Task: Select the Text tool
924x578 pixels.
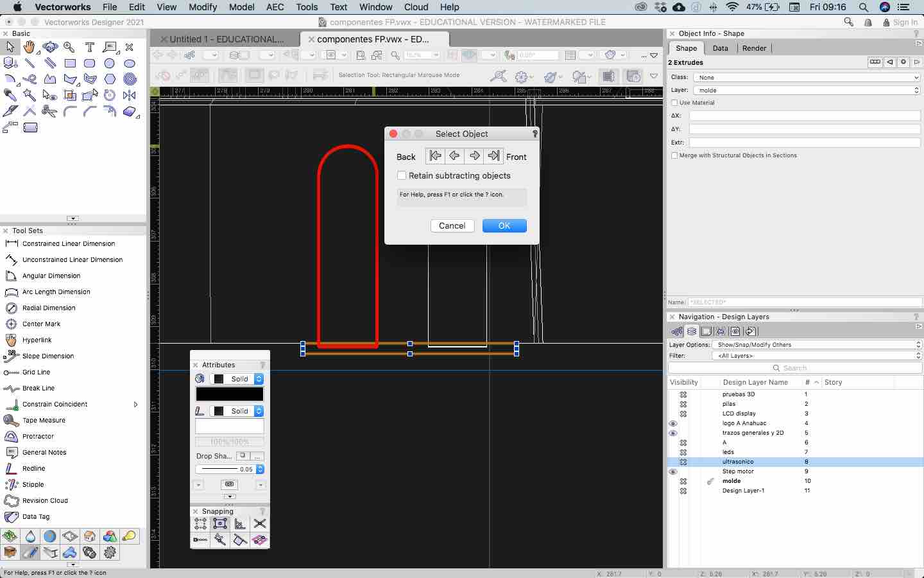Action: pos(90,47)
